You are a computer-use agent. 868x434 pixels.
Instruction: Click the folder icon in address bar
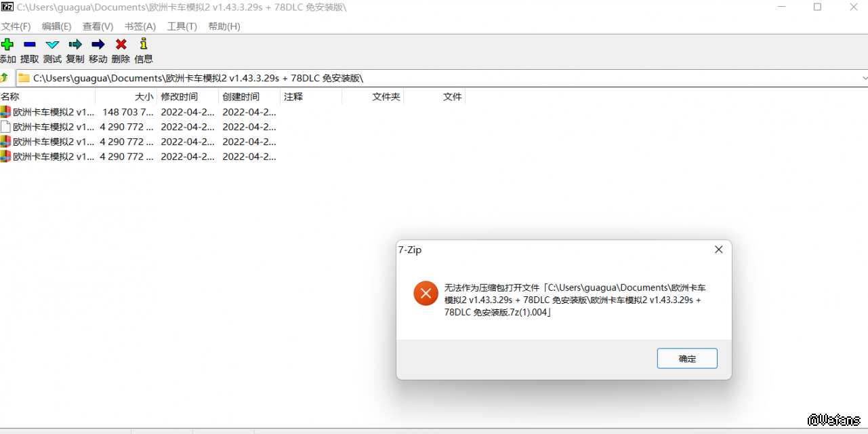coord(24,78)
